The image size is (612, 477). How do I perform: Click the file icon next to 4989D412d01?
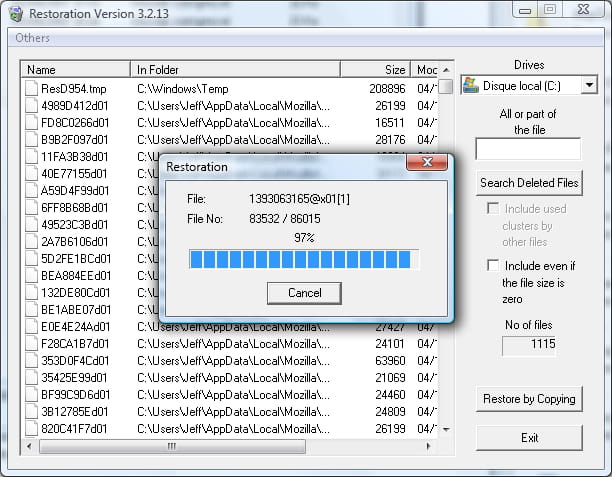point(31,106)
